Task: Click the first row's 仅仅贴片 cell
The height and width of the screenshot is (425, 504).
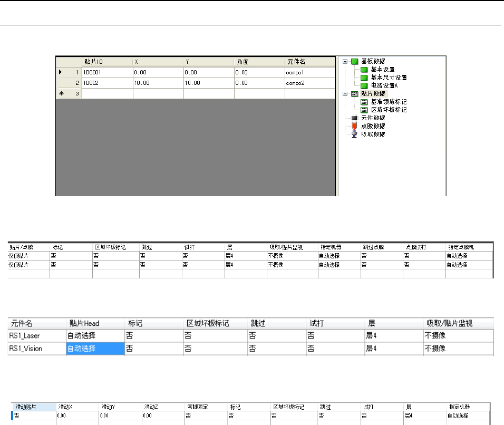Action: [x=28, y=256]
